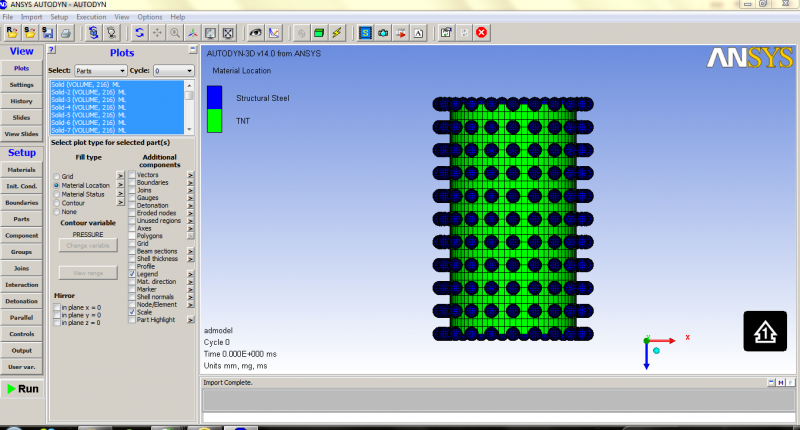Screen dimensions: 800x430
Task: Click the open saved model folder icon
Action: (30, 33)
